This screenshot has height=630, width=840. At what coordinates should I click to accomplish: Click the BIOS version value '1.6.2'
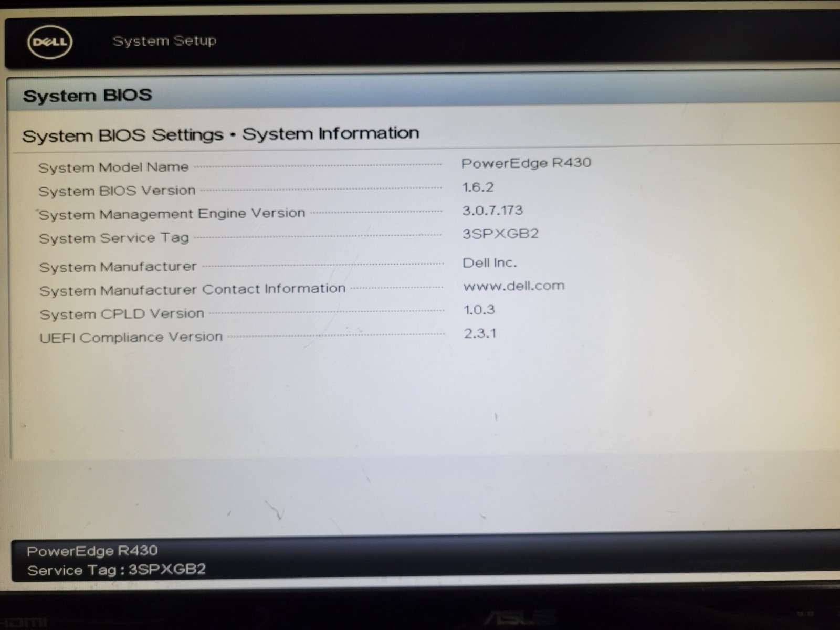click(x=478, y=187)
